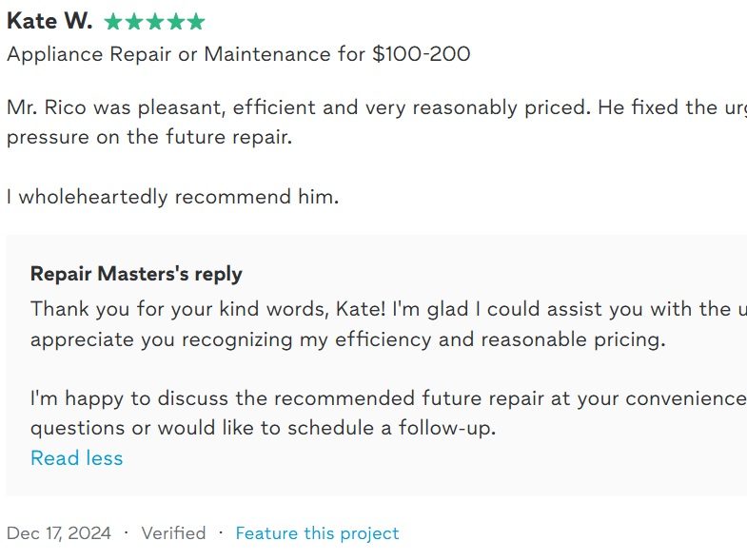Image resolution: width=747 pixels, height=560 pixels.
Task: Click the Verified label
Action: [x=173, y=532]
